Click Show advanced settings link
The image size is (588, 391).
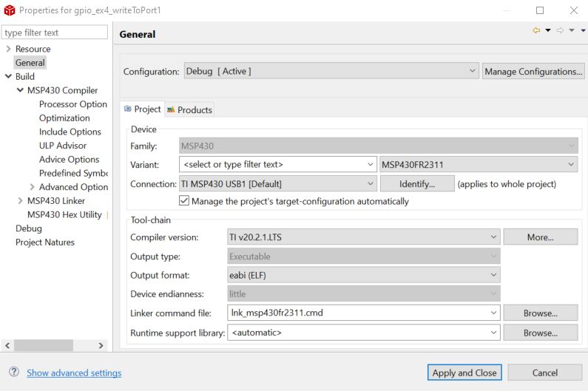point(74,373)
